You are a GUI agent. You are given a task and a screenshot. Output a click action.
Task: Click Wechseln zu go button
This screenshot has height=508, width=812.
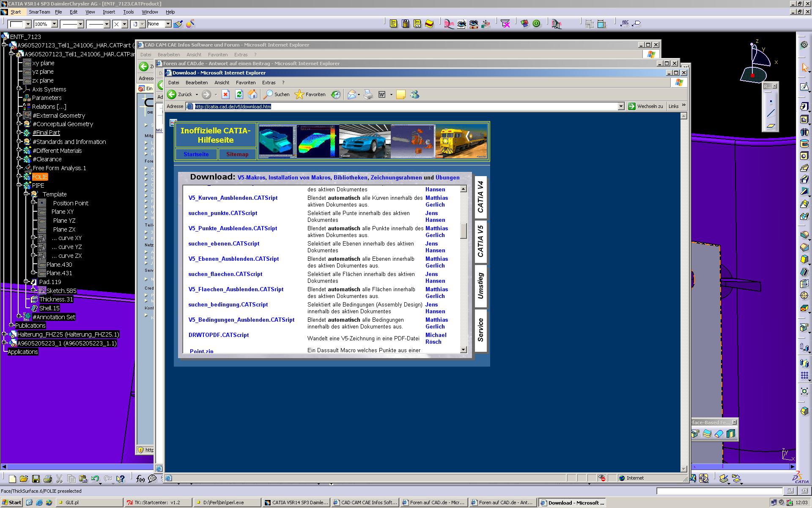[x=645, y=106]
